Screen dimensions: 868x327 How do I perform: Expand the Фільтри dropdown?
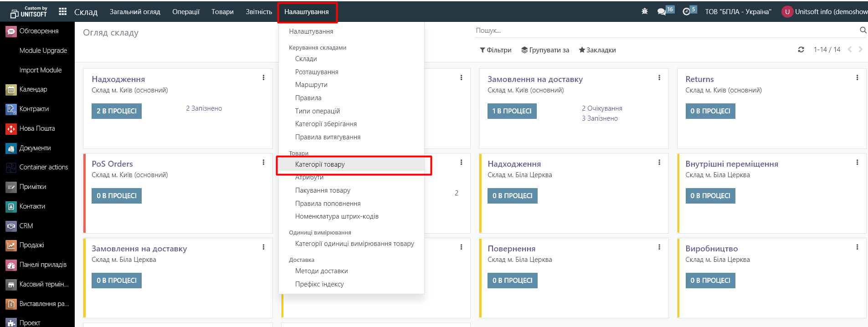pyautogui.click(x=495, y=50)
